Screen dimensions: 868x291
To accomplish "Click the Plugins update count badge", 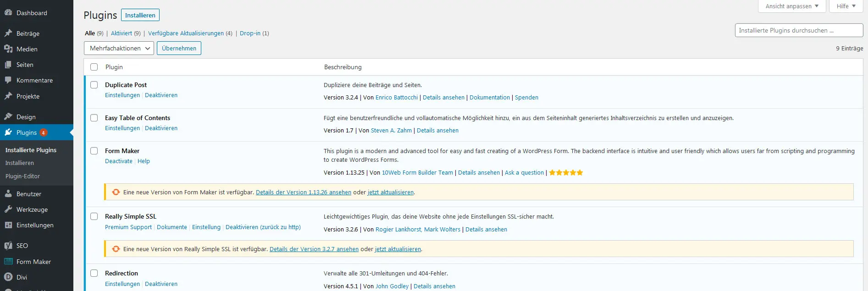I will pyautogui.click(x=44, y=132).
